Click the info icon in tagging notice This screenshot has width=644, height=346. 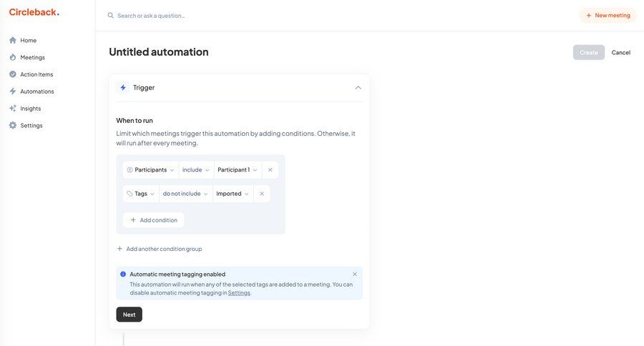pyautogui.click(x=123, y=275)
